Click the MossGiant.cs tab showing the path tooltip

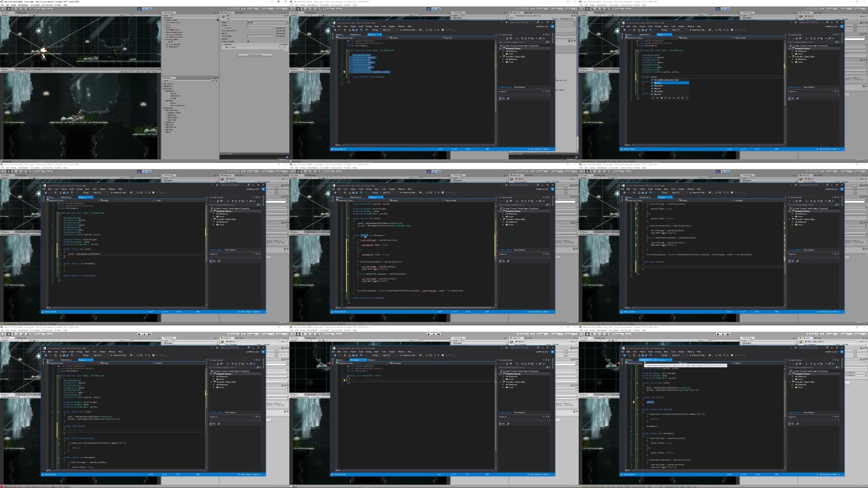point(648,360)
